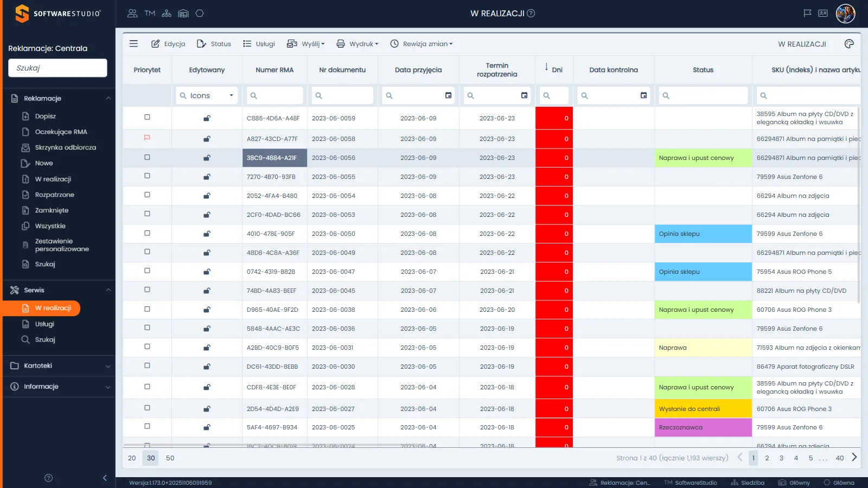Viewport: 868px width, 488px height.
Task: Open the users icon in header
Action: (132, 13)
